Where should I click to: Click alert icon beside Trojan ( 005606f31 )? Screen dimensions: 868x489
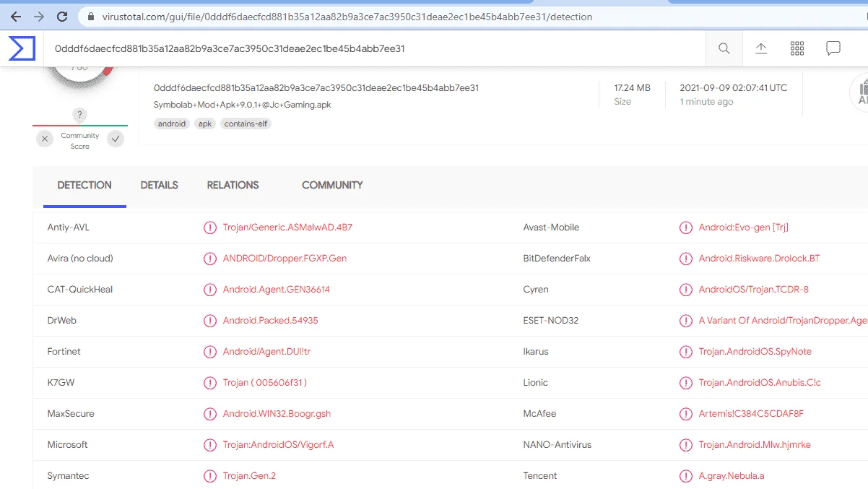[x=209, y=383]
